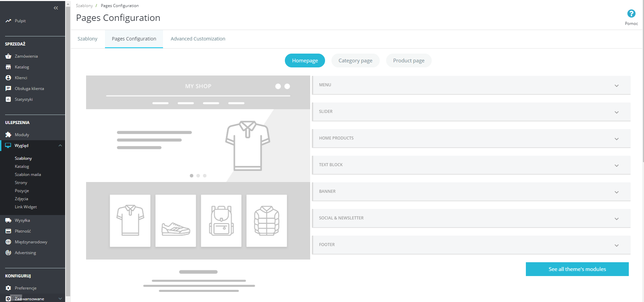644x302 pixels.
Task: Click the Statystyki bar chart icon
Action: 8,99
